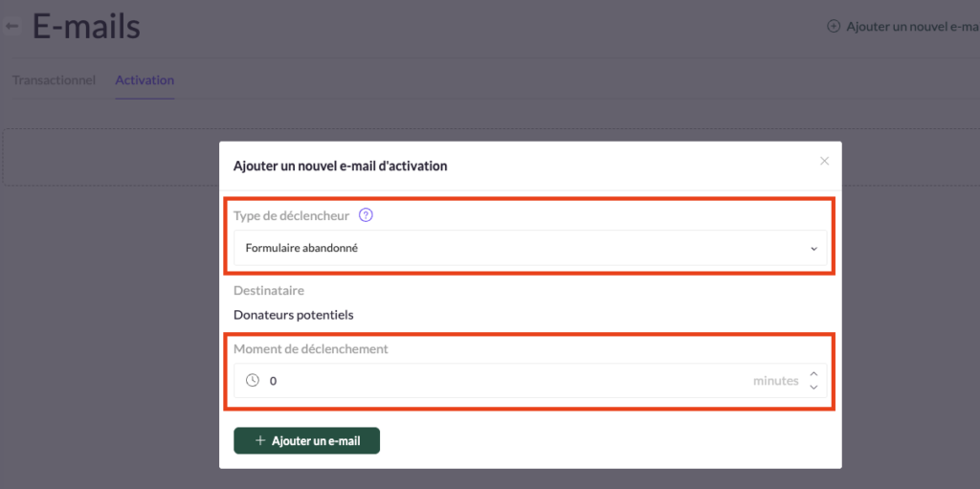Click the plus icon for new e-mail
This screenshot has height=489, width=980.
834,27
